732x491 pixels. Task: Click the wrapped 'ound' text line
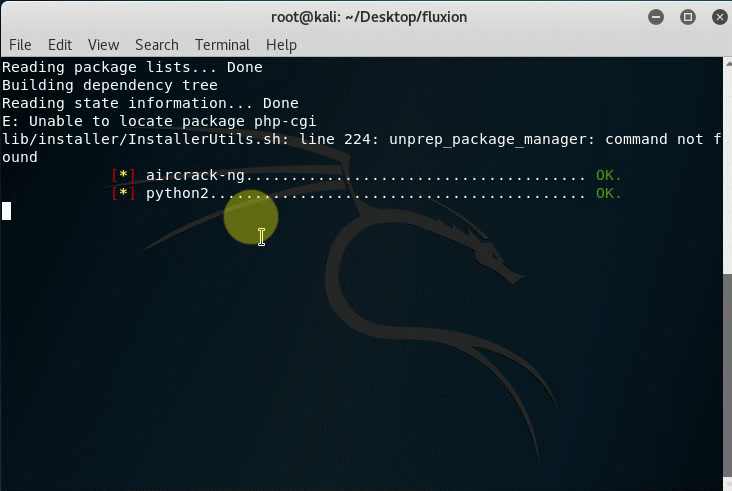coord(20,157)
